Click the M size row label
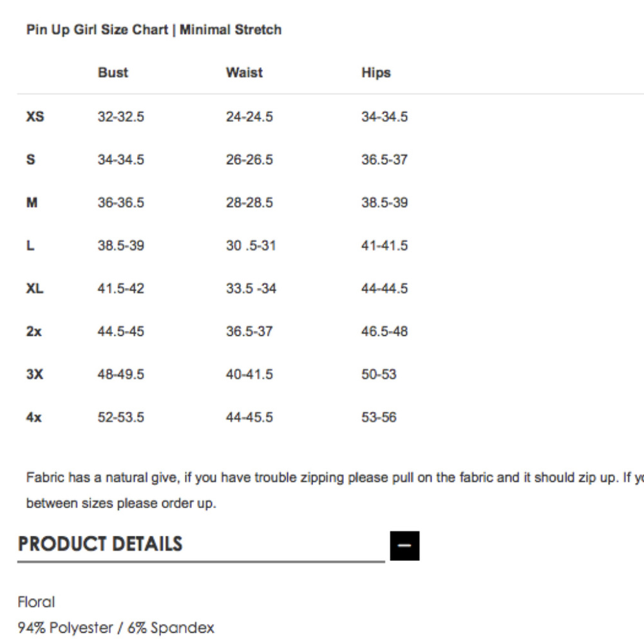 (x=32, y=202)
